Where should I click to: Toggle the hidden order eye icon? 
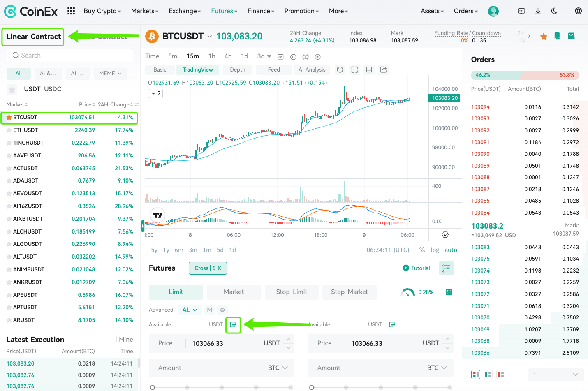tap(222, 310)
